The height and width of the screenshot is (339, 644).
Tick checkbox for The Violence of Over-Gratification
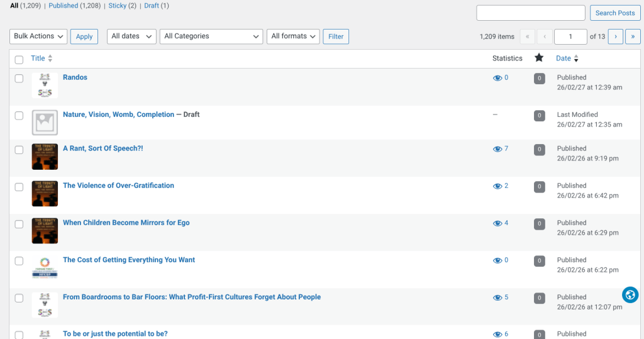coord(19,187)
